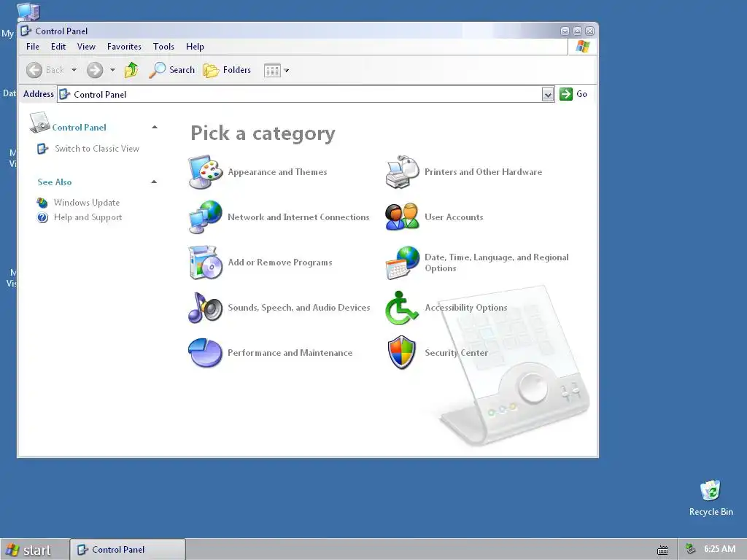Click the Switch to Classic View icon

(42, 149)
